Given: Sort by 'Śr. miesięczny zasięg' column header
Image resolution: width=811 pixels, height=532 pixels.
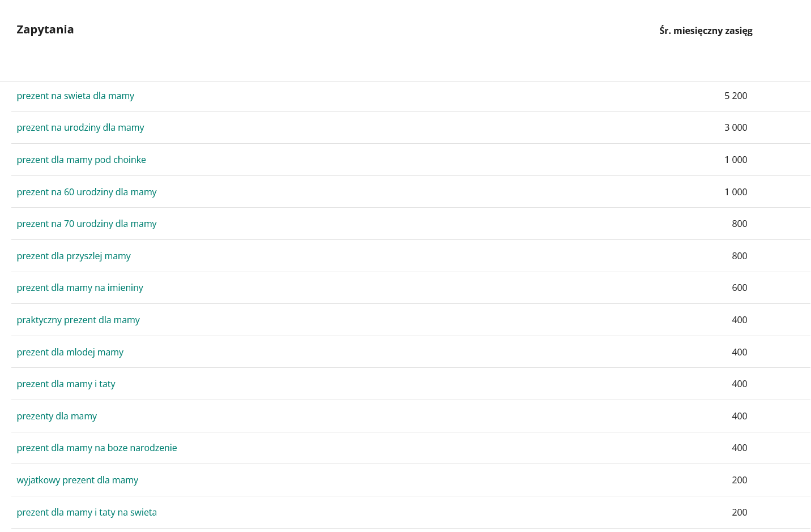Looking at the screenshot, I should tap(706, 31).
